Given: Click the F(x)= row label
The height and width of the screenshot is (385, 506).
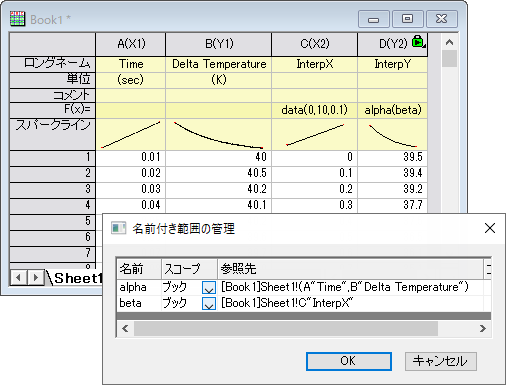Looking at the screenshot, I should click(53, 110).
